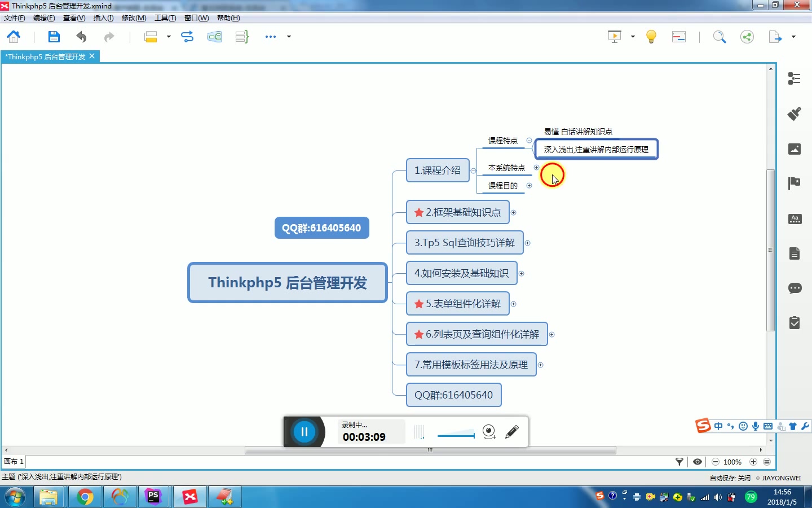Undo the last action
The width and height of the screenshot is (812, 508).
pyautogui.click(x=81, y=37)
